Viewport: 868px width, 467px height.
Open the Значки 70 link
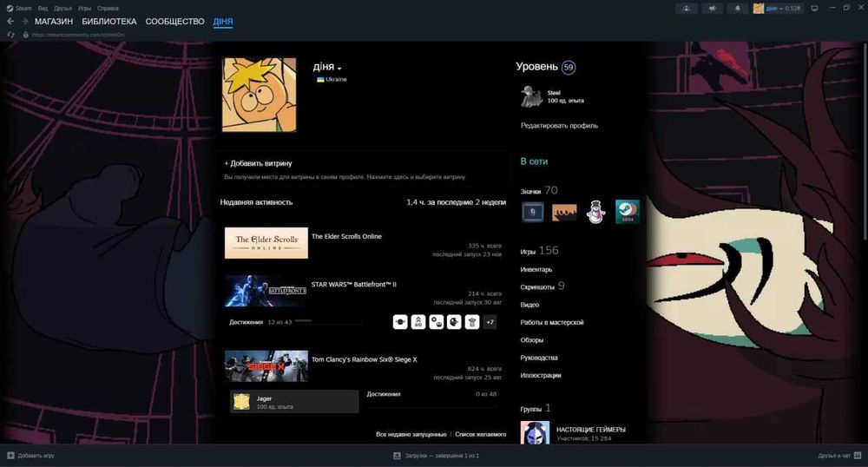pyautogui.click(x=539, y=190)
